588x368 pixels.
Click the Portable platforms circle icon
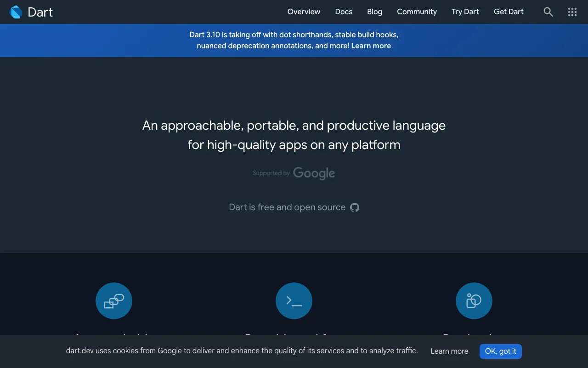pos(474,301)
